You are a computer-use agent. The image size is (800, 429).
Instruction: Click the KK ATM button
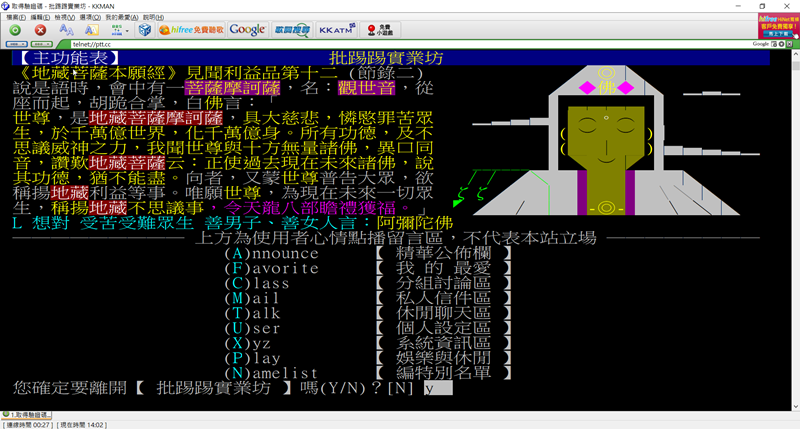click(x=337, y=30)
